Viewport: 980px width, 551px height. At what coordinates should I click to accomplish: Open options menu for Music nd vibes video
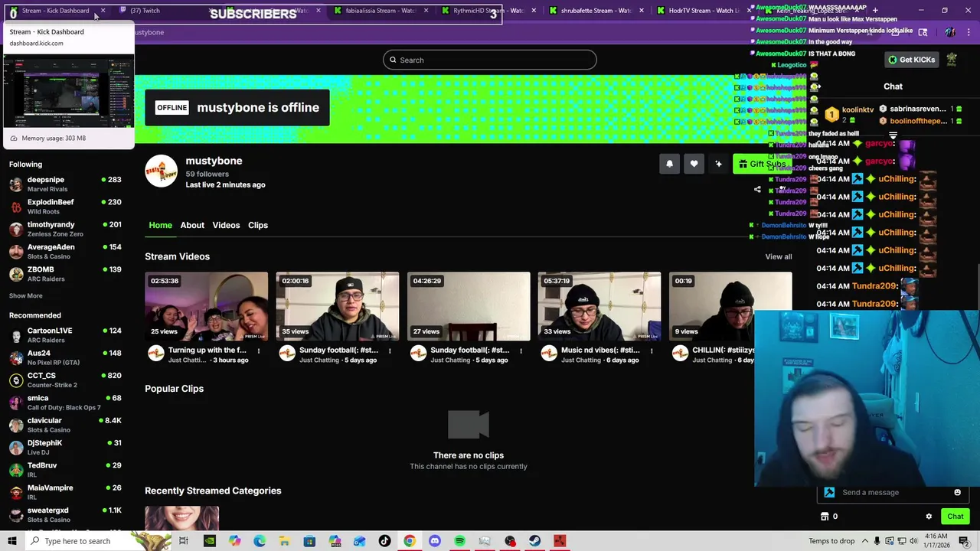(652, 350)
